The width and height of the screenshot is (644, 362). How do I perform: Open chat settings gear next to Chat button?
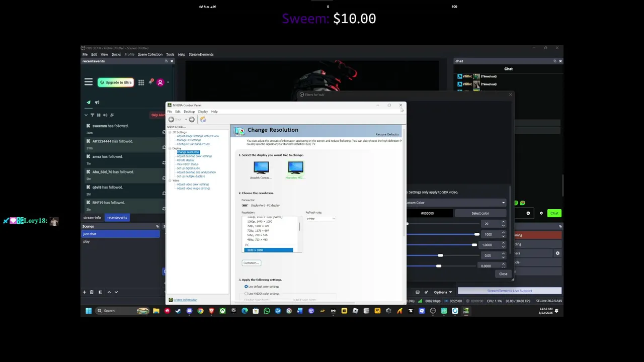(541, 213)
